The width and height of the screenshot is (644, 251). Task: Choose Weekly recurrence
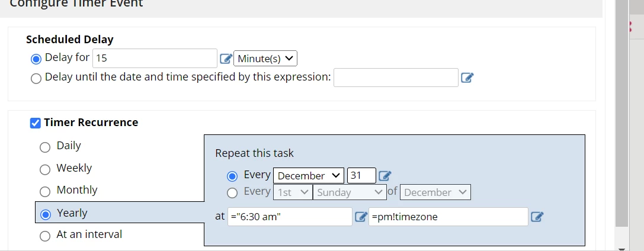pos(45,169)
